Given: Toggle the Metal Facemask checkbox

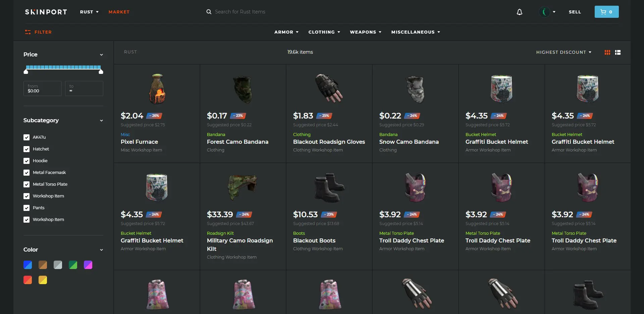Looking at the screenshot, I should (26, 173).
